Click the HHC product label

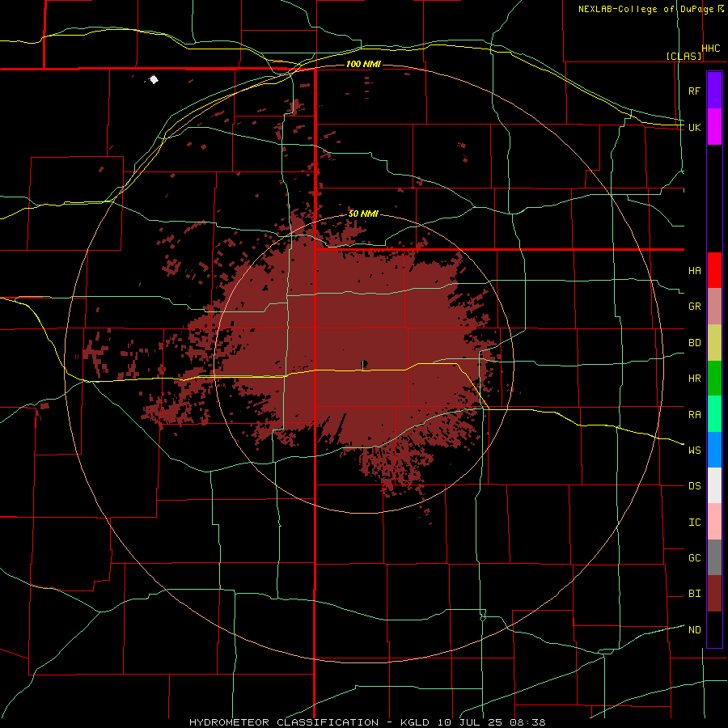click(x=710, y=49)
